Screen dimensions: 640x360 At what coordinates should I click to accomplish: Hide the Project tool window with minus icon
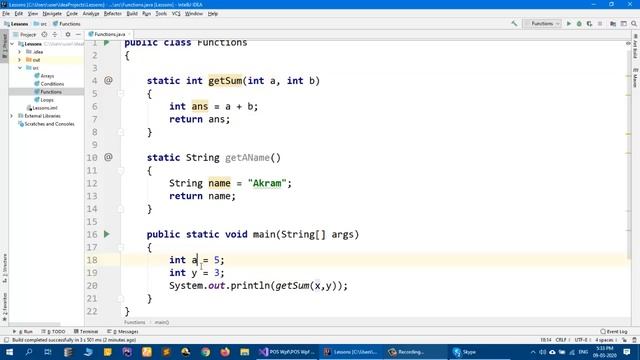click(x=78, y=35)
